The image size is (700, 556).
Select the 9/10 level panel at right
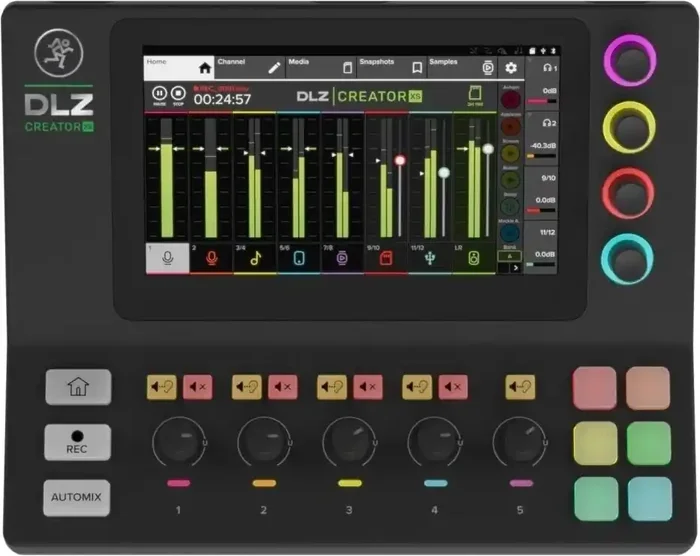(542, 193)
